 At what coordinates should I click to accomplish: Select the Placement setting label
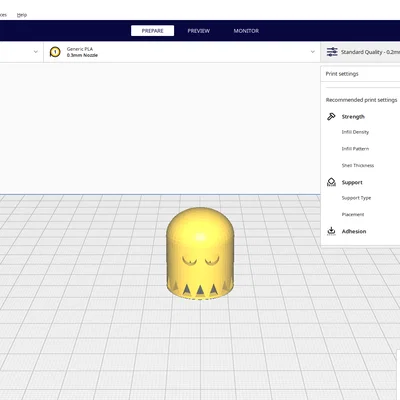point(353,214)
